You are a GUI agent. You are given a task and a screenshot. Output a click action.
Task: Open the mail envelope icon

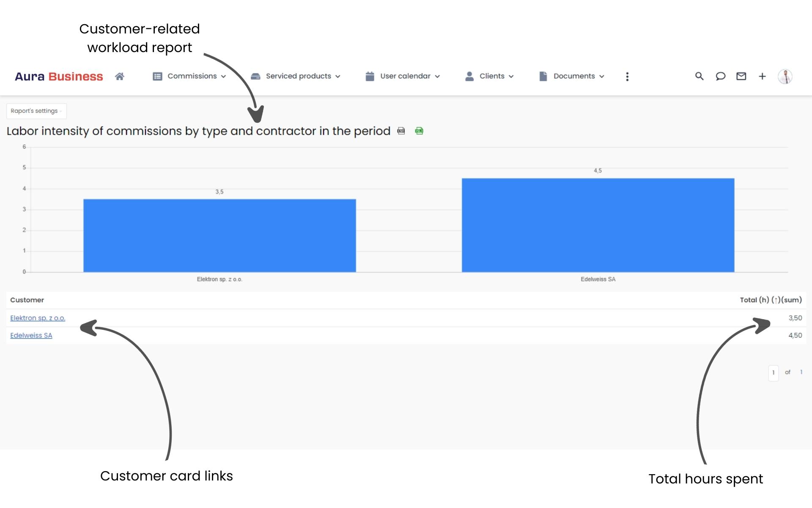[x=741, y=76]
